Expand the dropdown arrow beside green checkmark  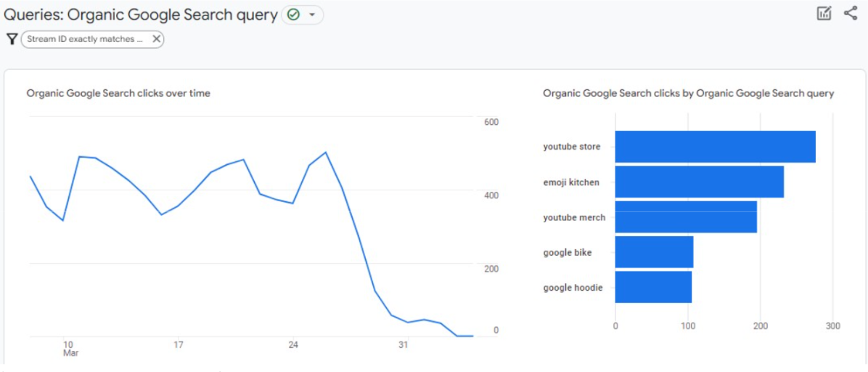pos(312,15)
